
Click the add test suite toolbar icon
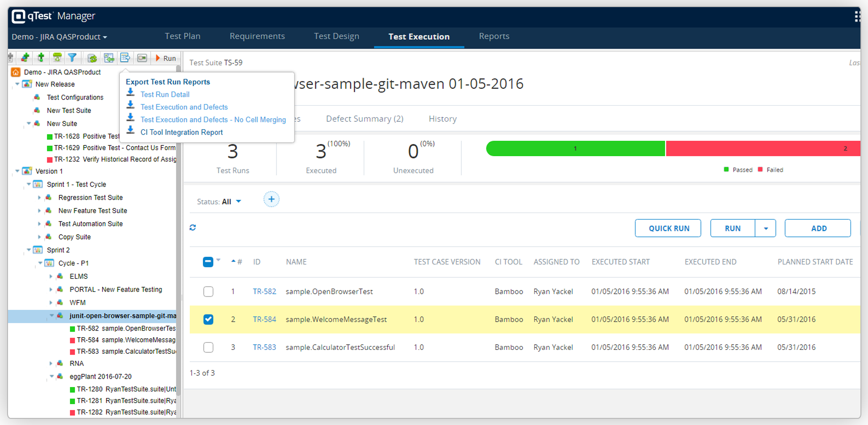25,58
